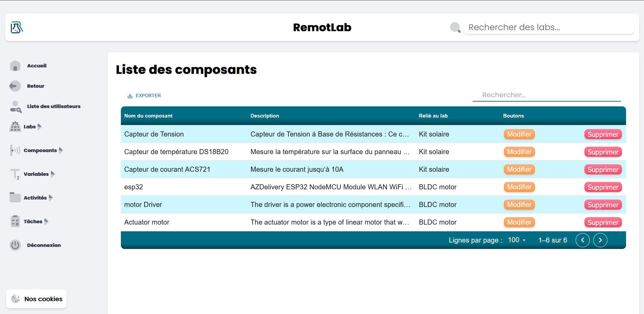Image resolution: width=644 pixels, height=314 pixels.
Task: Go to Variables in the sidebar
Action: click(36, 174)
